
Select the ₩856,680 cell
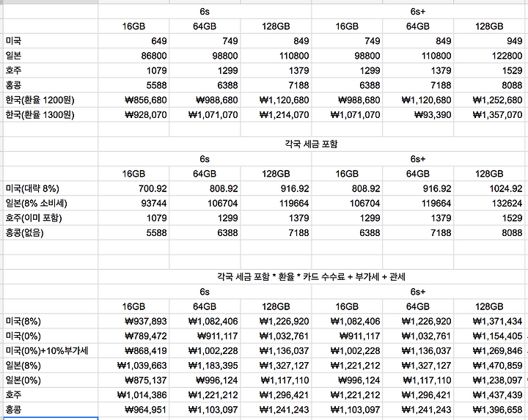133,100
